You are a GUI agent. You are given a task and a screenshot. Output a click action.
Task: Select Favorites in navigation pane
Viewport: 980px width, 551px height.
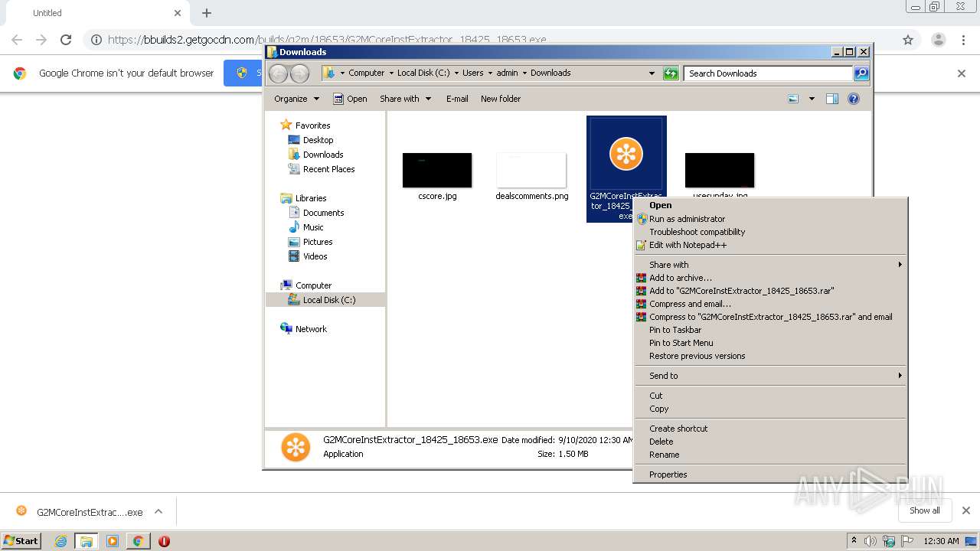pyautogui.click(x=305, y=126)
